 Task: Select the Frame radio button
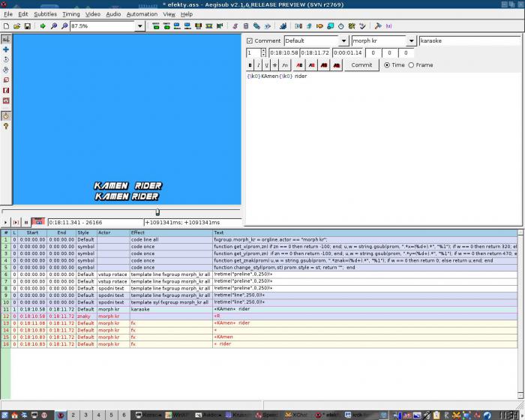point(411,65)
